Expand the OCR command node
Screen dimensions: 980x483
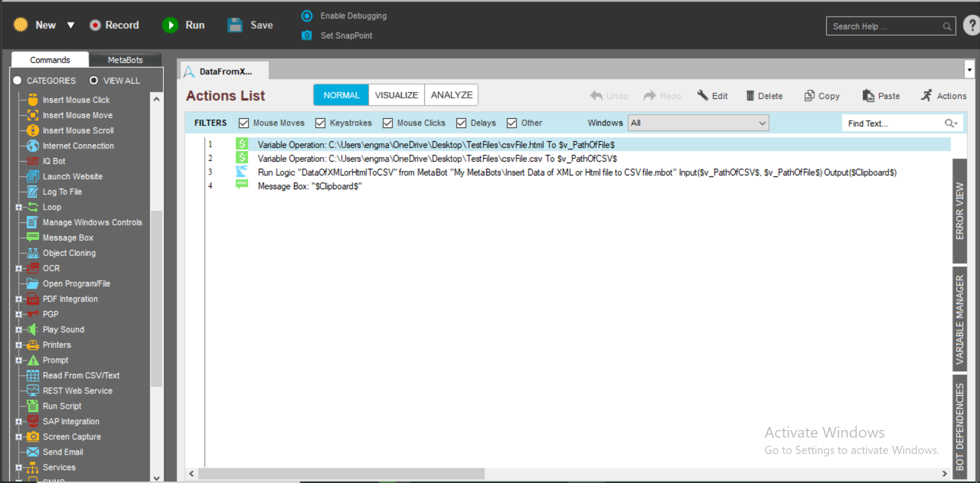point(18,268)
